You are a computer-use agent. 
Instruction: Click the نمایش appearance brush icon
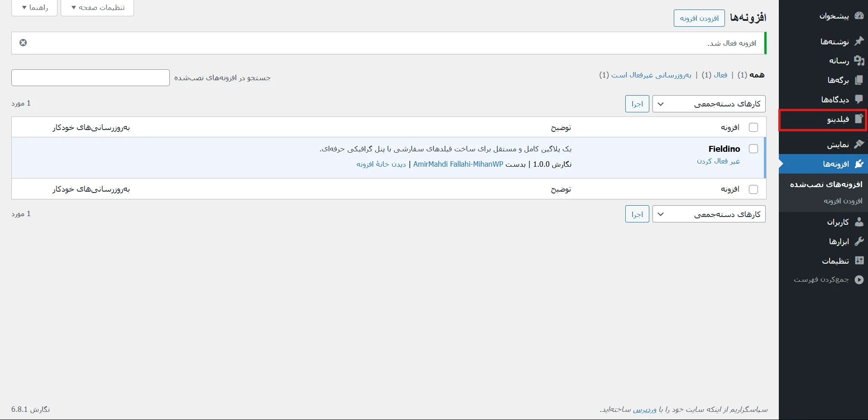[x=859, y=145]
